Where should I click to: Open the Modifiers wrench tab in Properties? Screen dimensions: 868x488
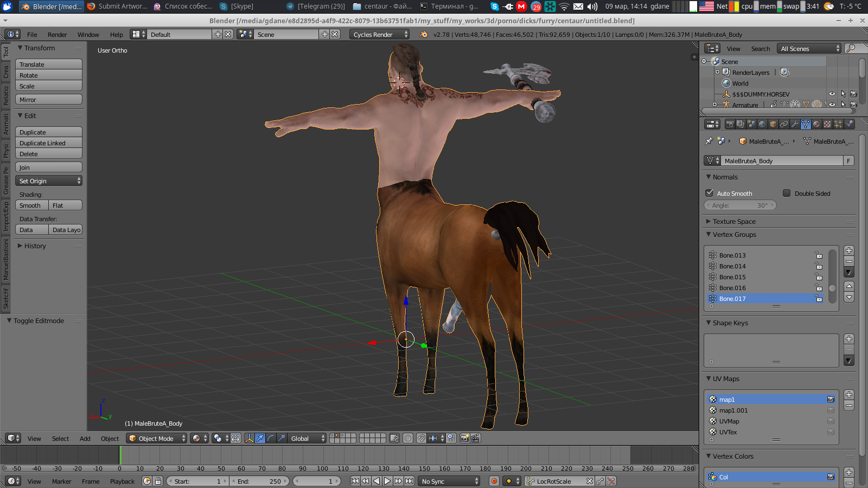click(795, 124)
